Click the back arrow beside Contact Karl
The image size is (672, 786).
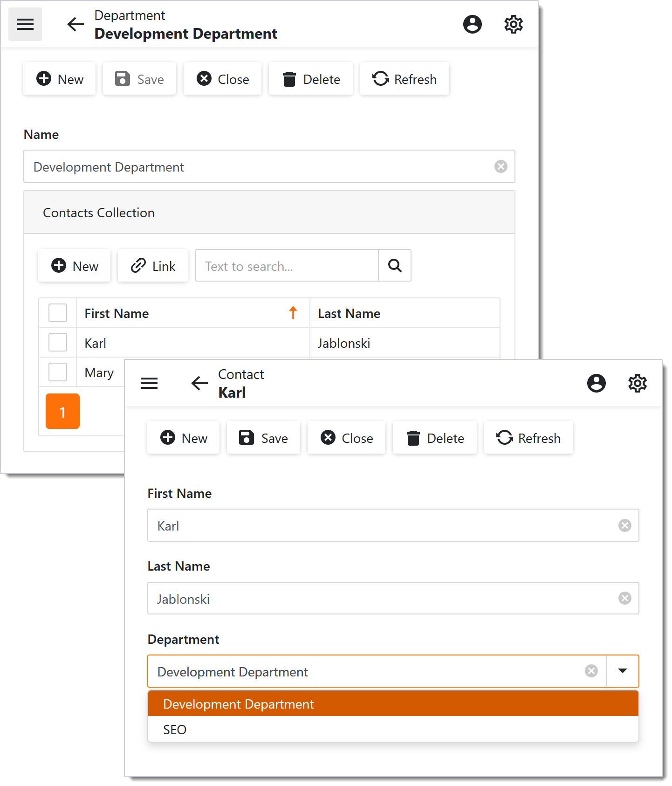[x=199, y=383]
